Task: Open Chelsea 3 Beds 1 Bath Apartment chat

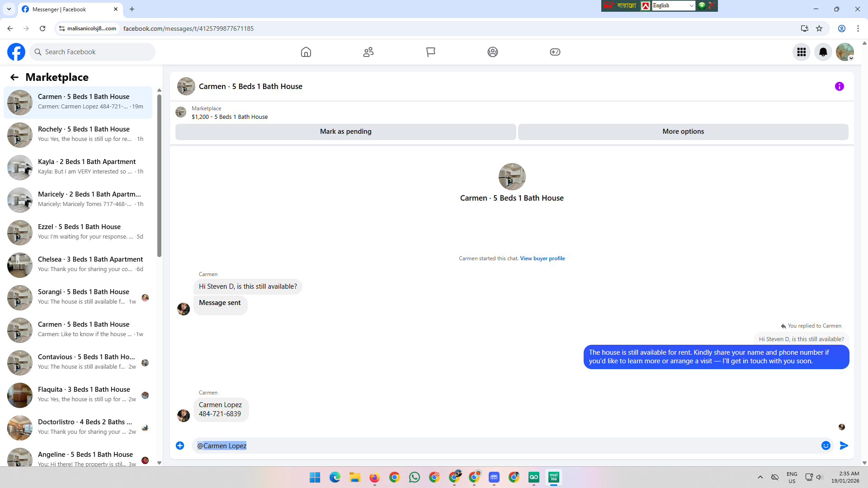Action: coord(78,265)
